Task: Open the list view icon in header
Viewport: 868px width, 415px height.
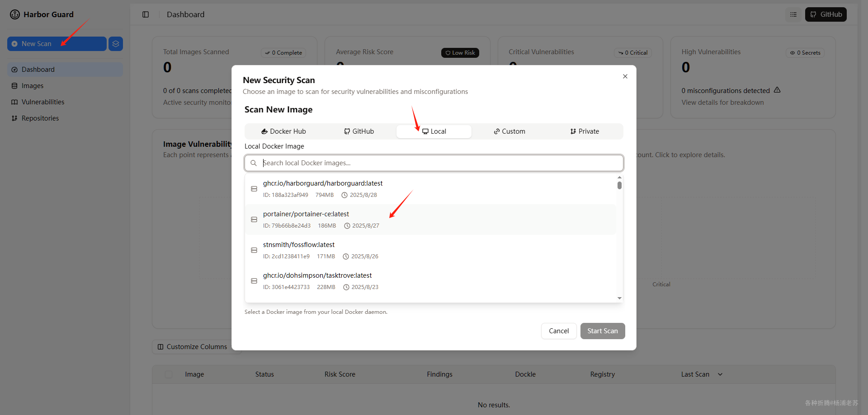Action: point(793,14)
